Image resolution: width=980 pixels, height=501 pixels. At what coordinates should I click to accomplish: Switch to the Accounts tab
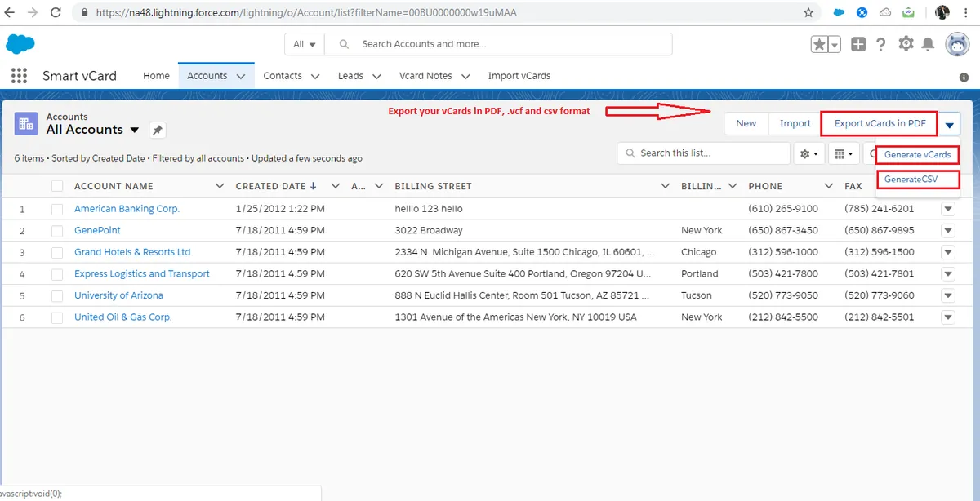(207, 76)
